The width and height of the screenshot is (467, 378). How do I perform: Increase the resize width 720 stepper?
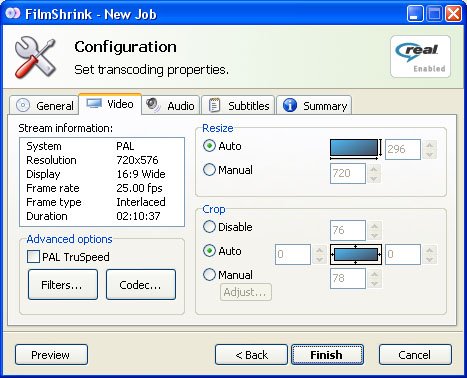point(374,169)
